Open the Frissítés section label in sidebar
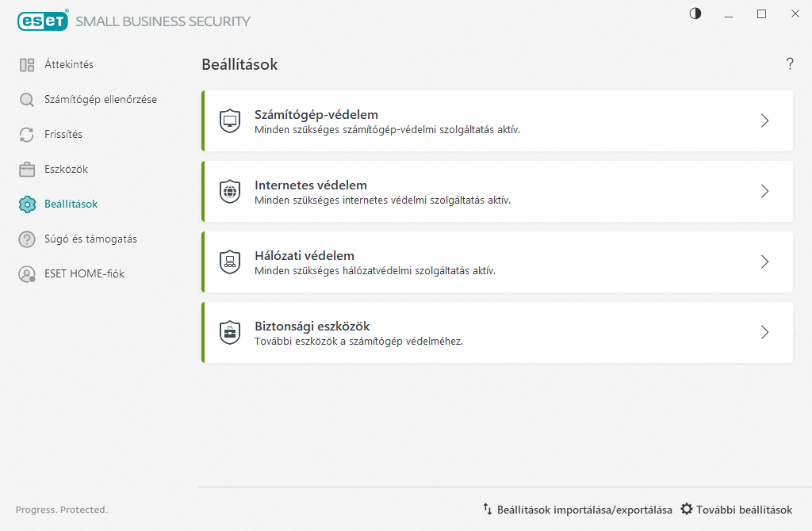The height and width of the screenshot is (531, 812). point(63,135)
